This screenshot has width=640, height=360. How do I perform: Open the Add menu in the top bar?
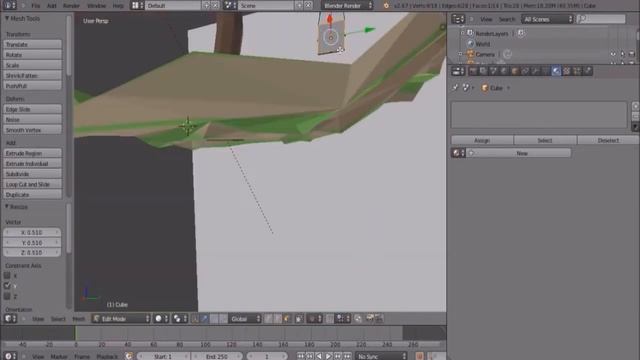pos(51,6)
